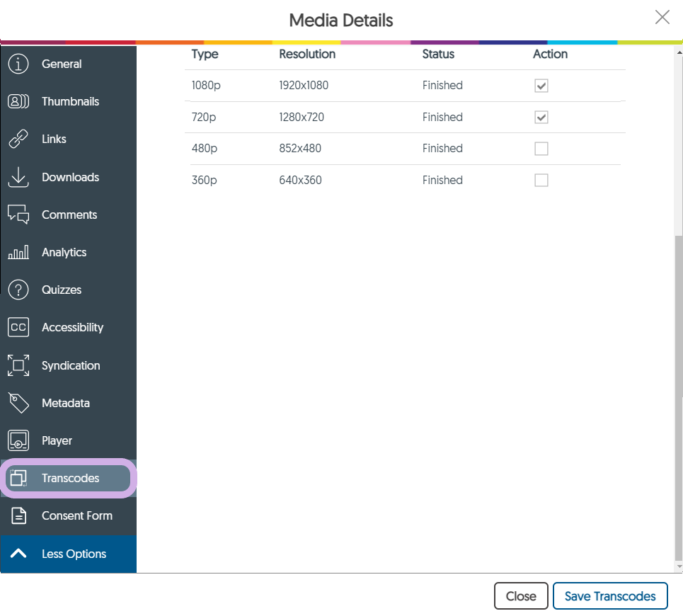Open the Player section label
This screenshot has width=683, height=616.
click(57, 440)
